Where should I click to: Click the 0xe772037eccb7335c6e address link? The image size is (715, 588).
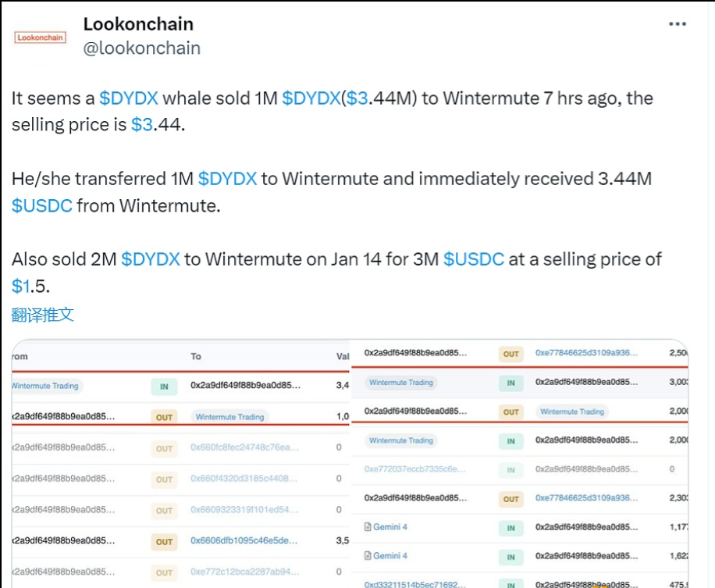pyautogui.click(x=414, y=469)
